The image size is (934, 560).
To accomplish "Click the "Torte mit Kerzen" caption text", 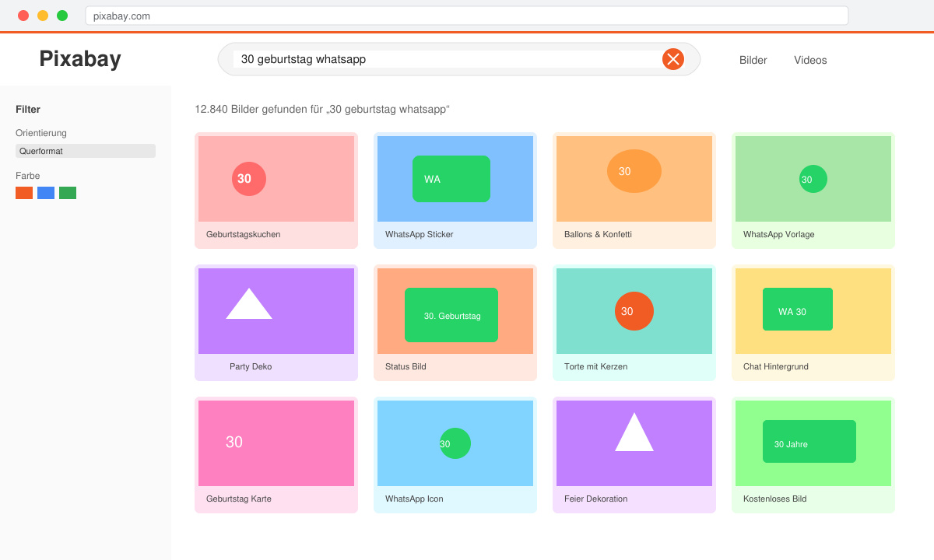I will pyautogui.click(x=596, y=366).
